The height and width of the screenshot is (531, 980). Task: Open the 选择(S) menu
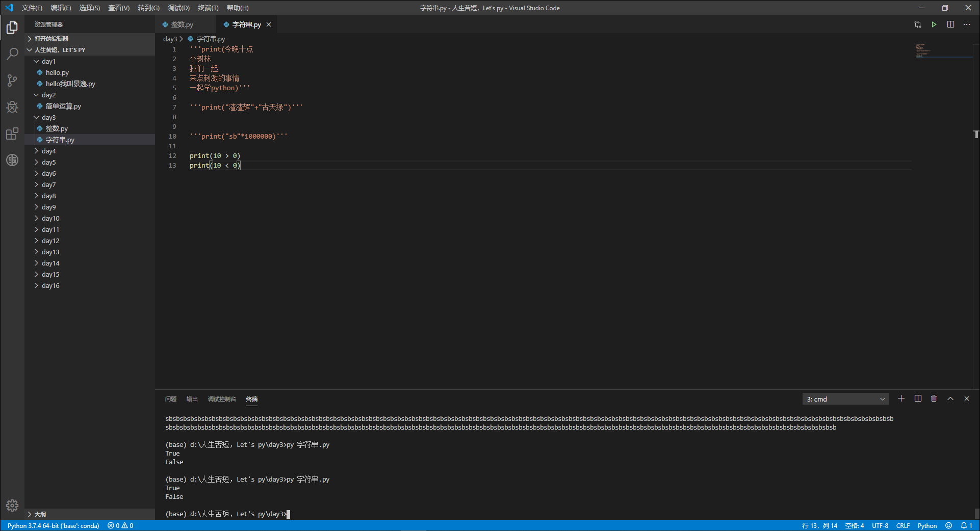(x=90, y=8)
